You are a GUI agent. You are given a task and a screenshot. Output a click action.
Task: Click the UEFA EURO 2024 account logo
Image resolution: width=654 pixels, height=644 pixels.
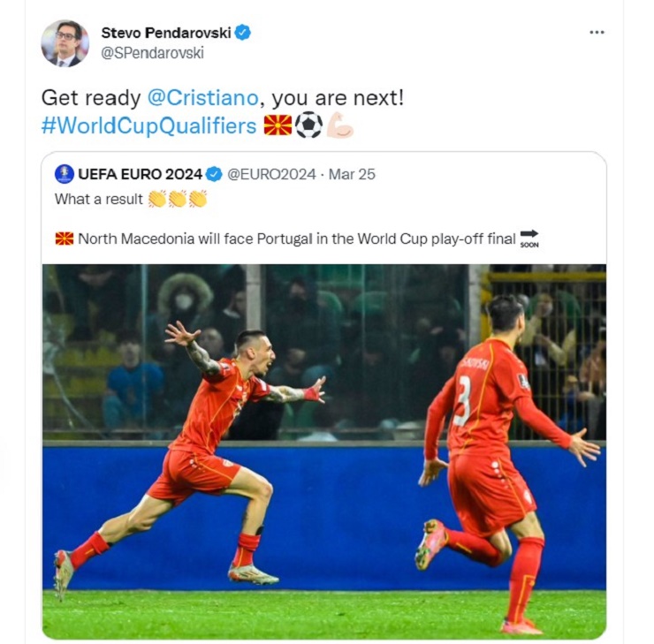pos(65,174)
